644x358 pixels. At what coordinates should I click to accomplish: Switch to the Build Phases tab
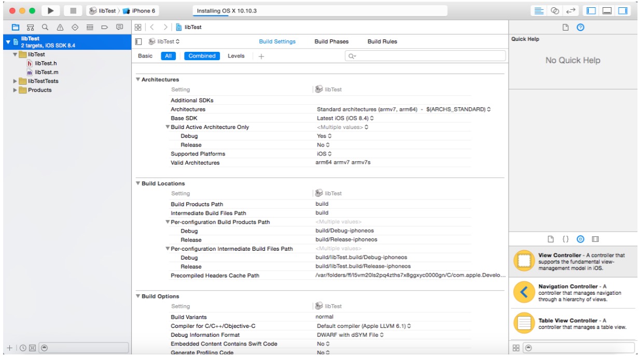(332, 41)
